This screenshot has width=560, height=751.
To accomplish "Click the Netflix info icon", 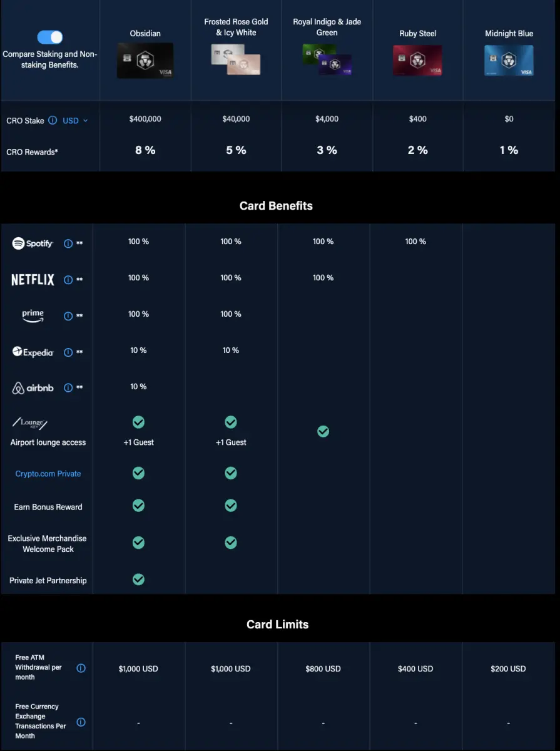I will click(68, 280).
